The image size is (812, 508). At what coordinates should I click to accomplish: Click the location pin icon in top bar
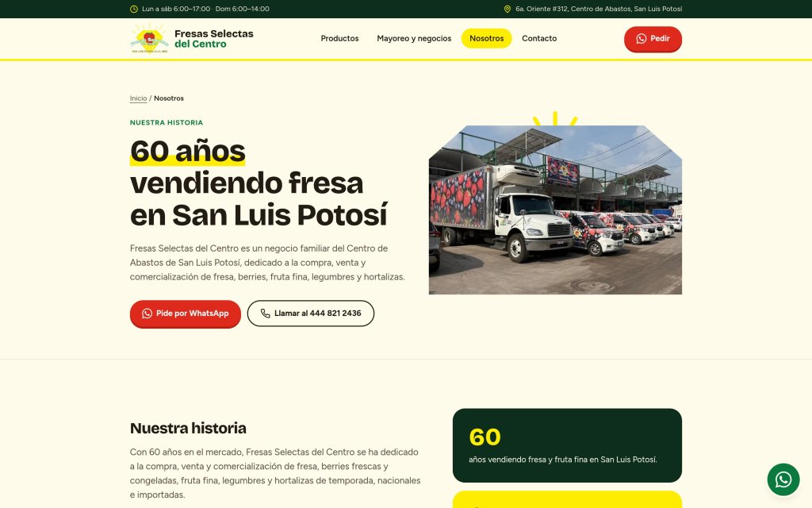(x=507, y=9)
